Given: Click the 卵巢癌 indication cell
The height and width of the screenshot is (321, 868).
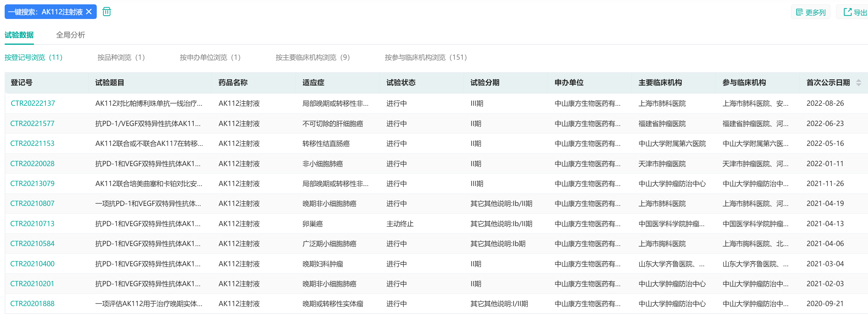Looking at the screenshot, I should click(x=312, y=224).
